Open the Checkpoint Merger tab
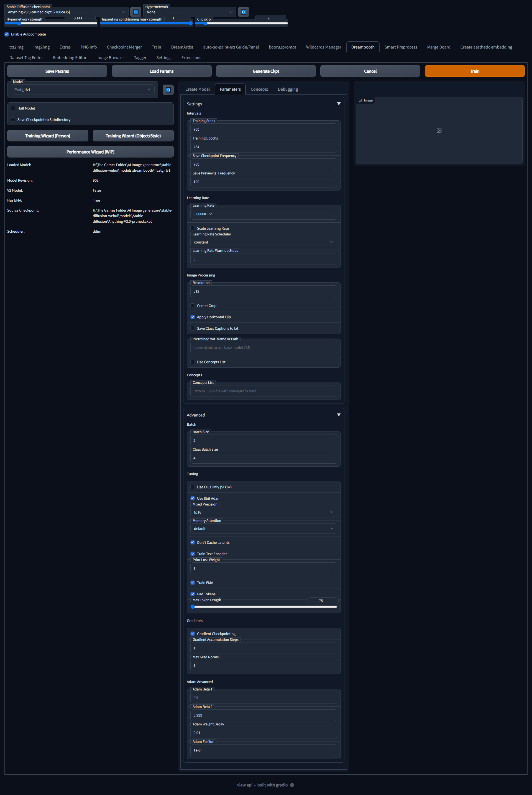The height and width of the screenshot is (795, 532). 124,47
